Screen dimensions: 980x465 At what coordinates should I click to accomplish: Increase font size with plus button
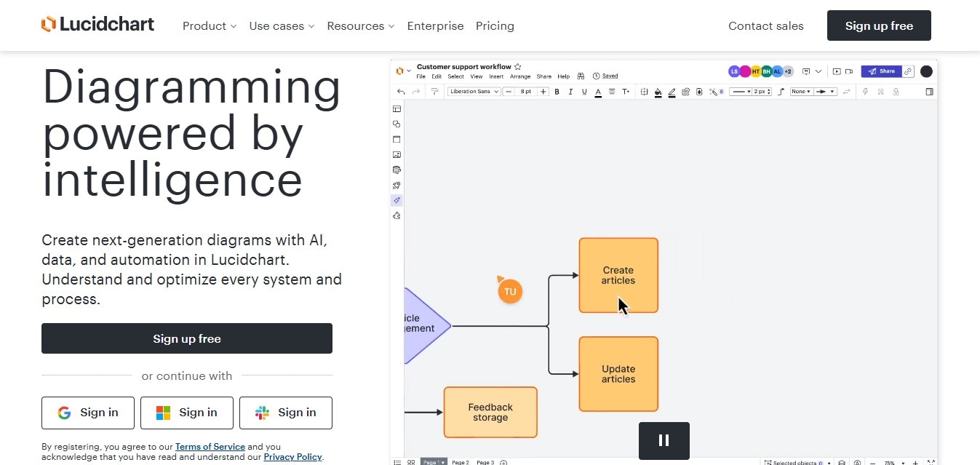click(543, 92)
